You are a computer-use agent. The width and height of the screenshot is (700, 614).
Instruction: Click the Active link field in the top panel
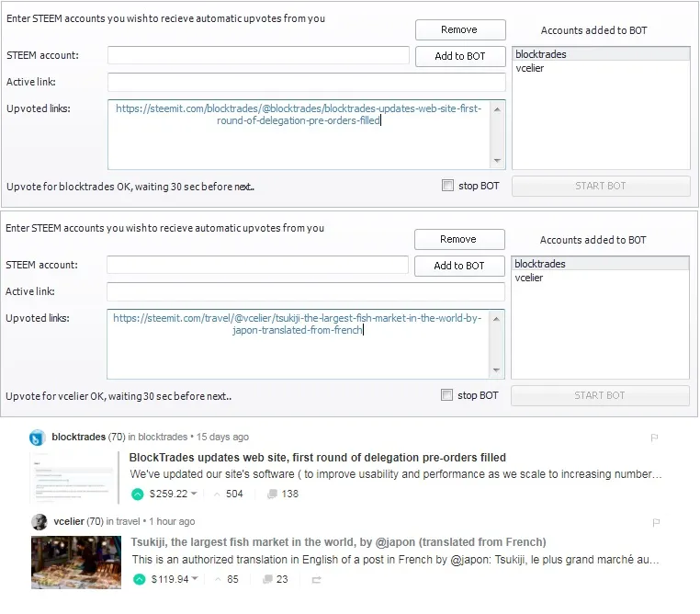click(306, 82)
